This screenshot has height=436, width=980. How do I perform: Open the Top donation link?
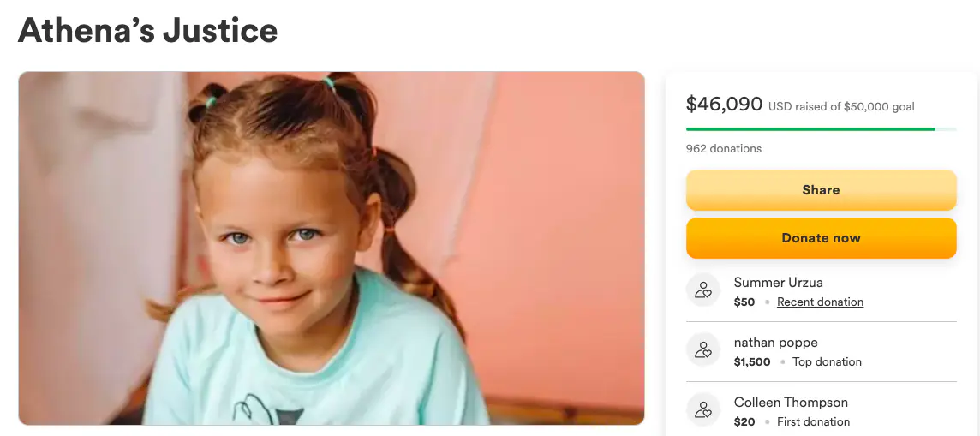[827, 362]
